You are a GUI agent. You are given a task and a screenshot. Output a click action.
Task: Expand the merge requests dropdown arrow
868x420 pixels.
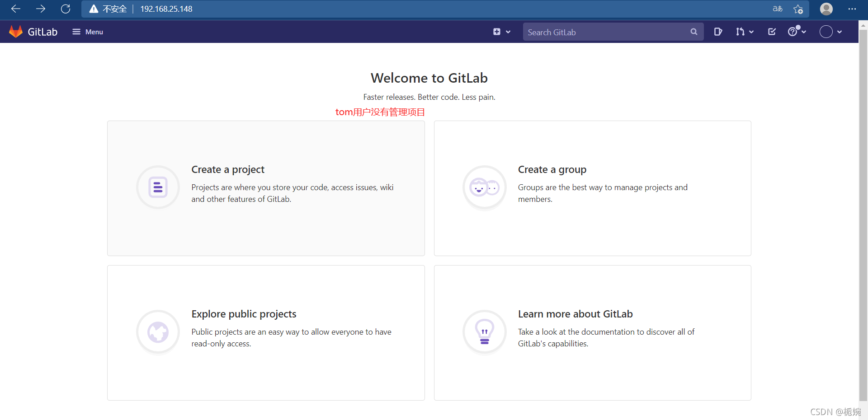tap(751, 32)
